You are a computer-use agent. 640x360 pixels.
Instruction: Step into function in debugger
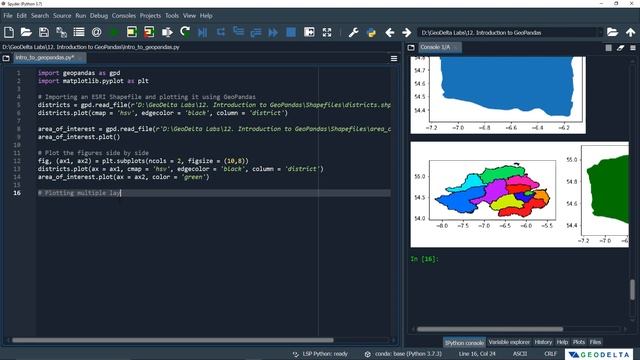(x=238, y=32)
